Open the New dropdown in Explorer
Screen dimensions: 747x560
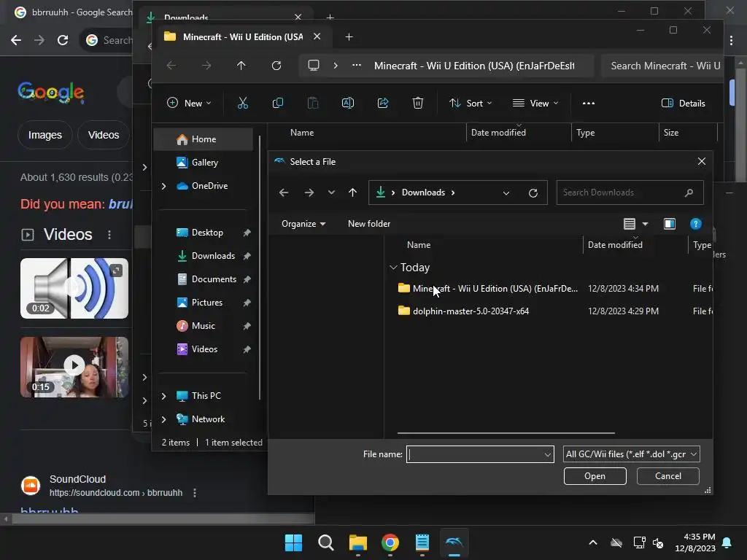tap(189, 103)
